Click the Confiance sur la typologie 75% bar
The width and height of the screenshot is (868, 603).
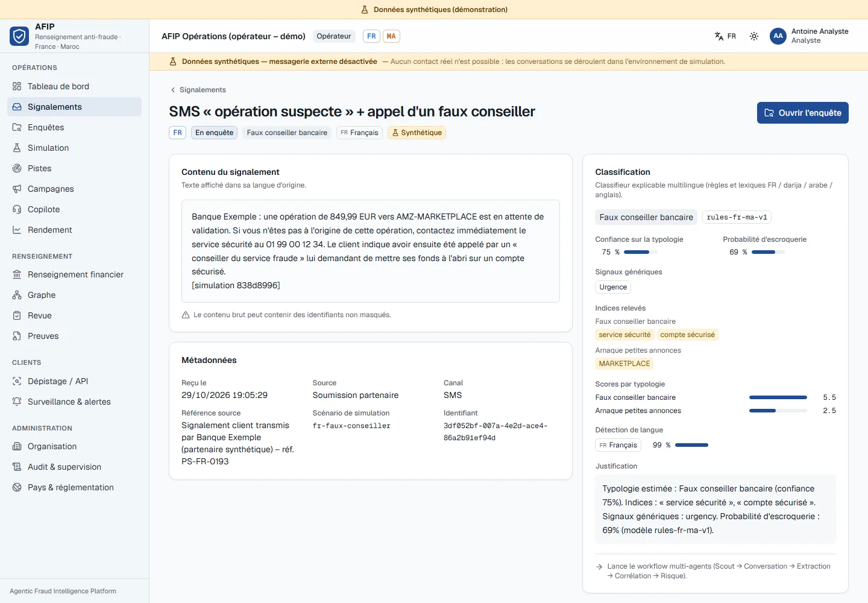[641, 252]
